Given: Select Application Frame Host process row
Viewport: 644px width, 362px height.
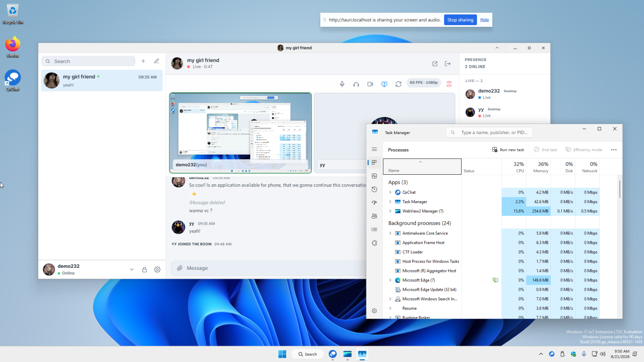Looking at the screenshot, I should 491,243.
